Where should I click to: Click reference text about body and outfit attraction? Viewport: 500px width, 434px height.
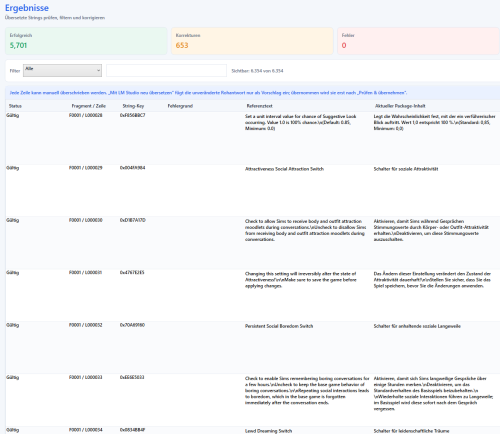coord(305,230)
